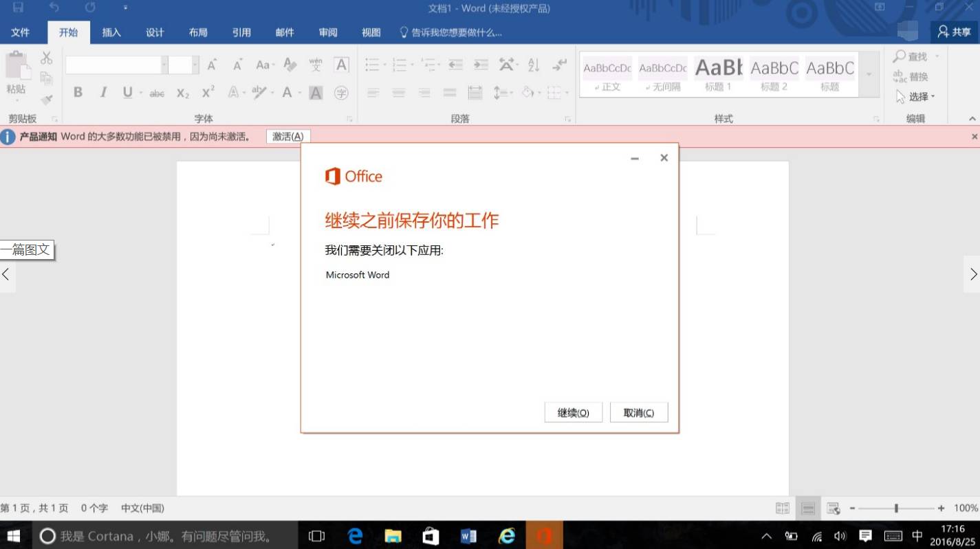
Task: Click the 激活(A) button in the notification bar
Action: click(288, 136)
